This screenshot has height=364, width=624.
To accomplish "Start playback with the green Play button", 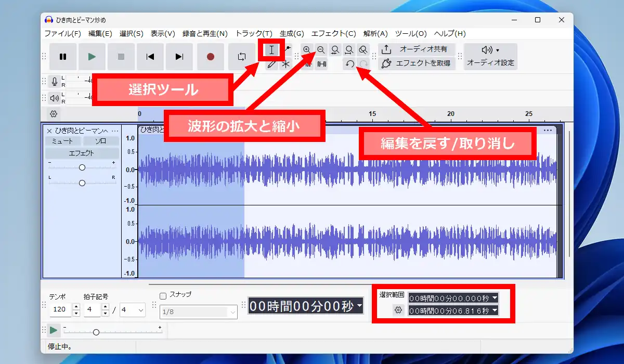I will point(92,57).
